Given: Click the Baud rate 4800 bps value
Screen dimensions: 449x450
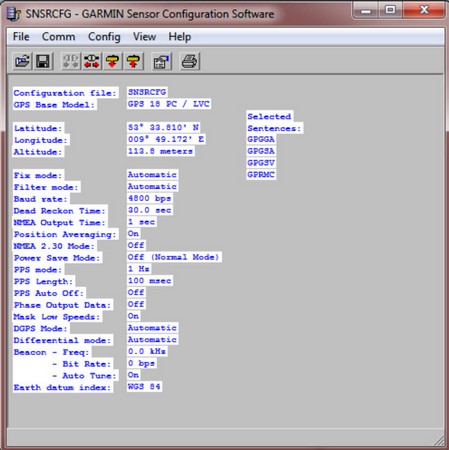Looking at the screenshot, I should point(150,198).
